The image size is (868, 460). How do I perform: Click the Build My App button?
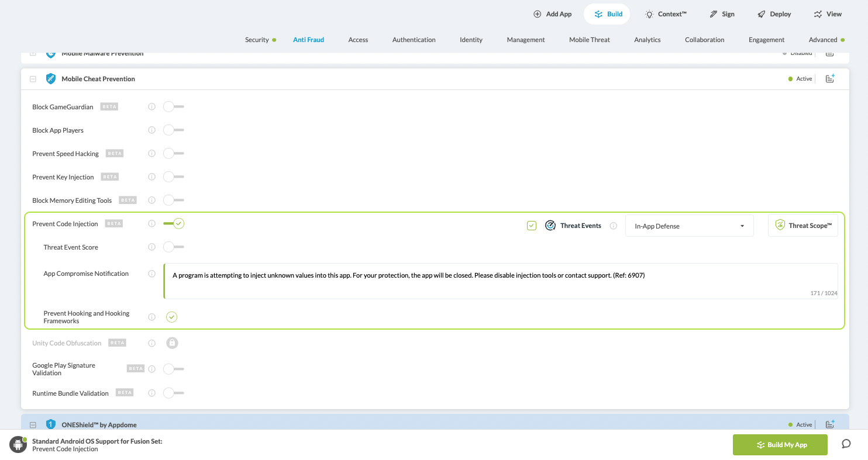(x=780, y=445)
